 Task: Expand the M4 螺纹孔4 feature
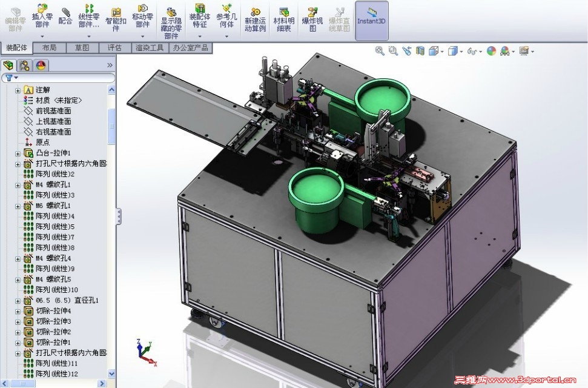18,258
